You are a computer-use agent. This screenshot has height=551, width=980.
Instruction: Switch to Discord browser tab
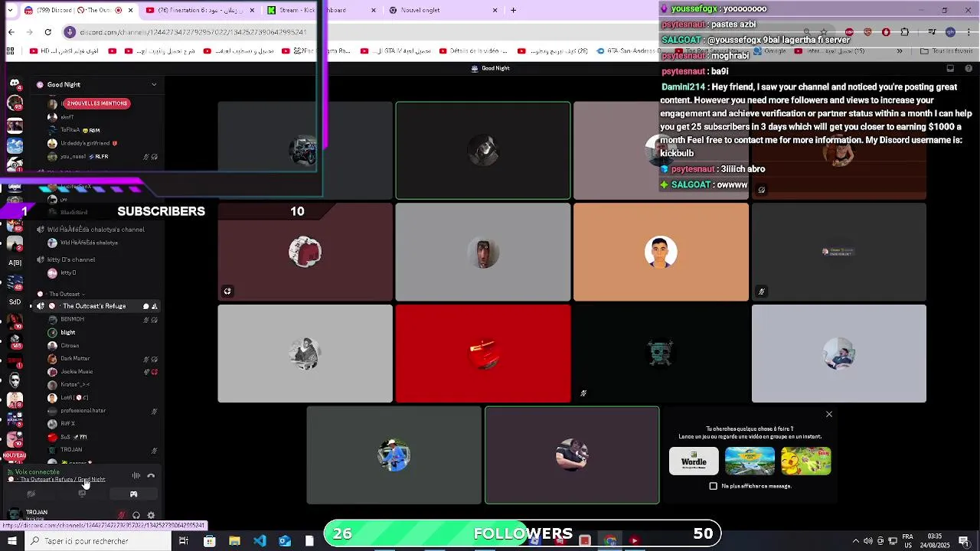coord(77,10)
